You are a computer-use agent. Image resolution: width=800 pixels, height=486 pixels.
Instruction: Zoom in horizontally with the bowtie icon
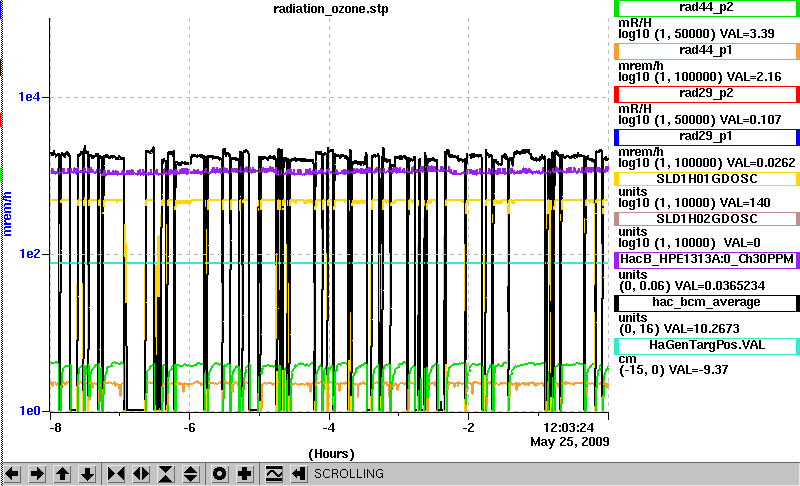[116, 474]
